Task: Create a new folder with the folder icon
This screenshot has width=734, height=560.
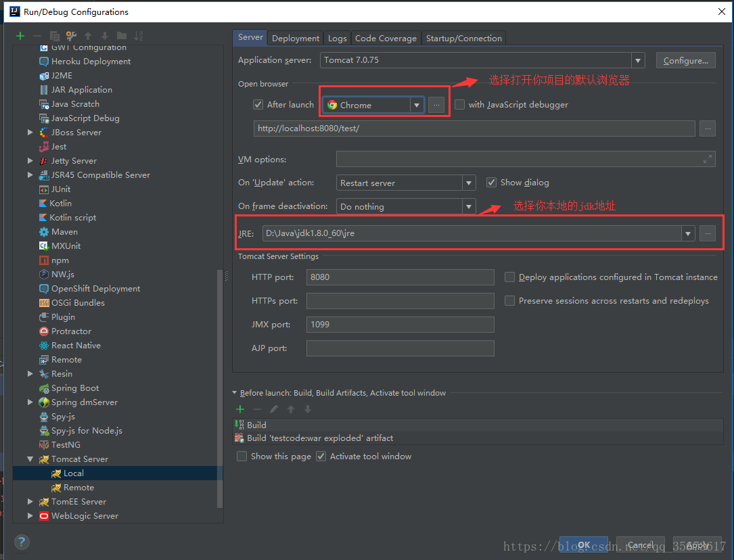Action: click(x=122, y=36)
